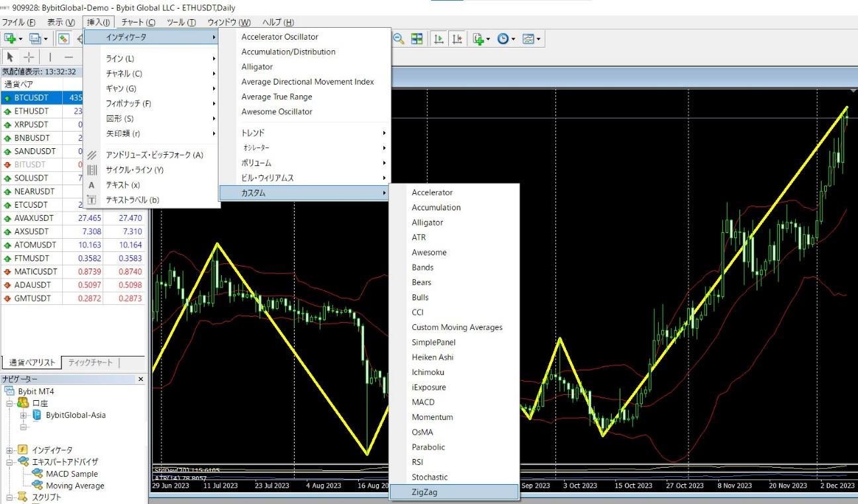Click the New Chart toolbar icon
The image size is (858, 504).
pyautogui.click(x=11, y=39)
